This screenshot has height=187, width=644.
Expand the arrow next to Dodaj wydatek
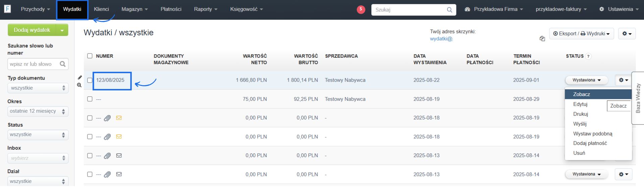click(x=62, y=30)
